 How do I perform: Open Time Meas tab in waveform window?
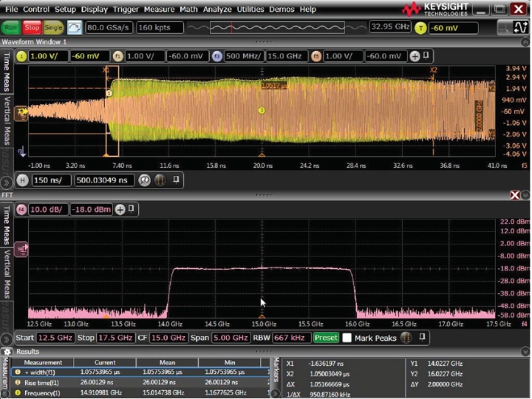tap(7, 72)
